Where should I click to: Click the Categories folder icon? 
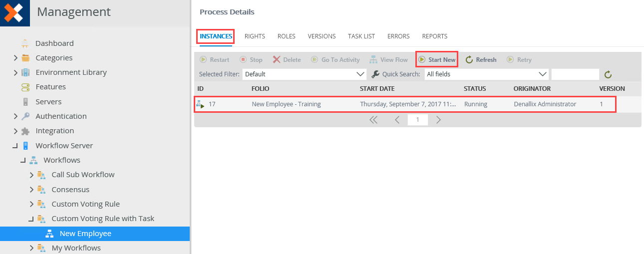tap(25, 58)
